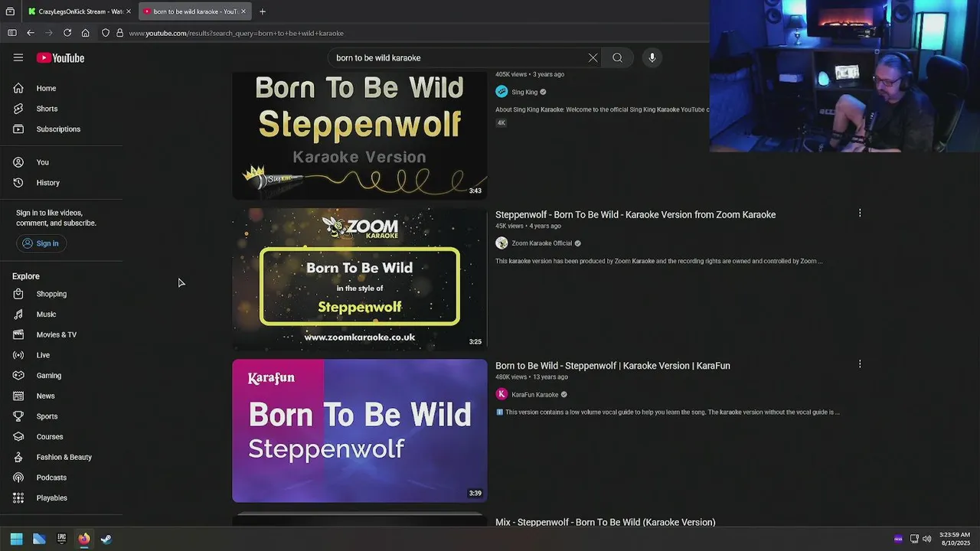Viewport: 980px width, 551px height.
Task: Click the browser forward arrow
Action: pyautogui.click(x=49, y=33)
